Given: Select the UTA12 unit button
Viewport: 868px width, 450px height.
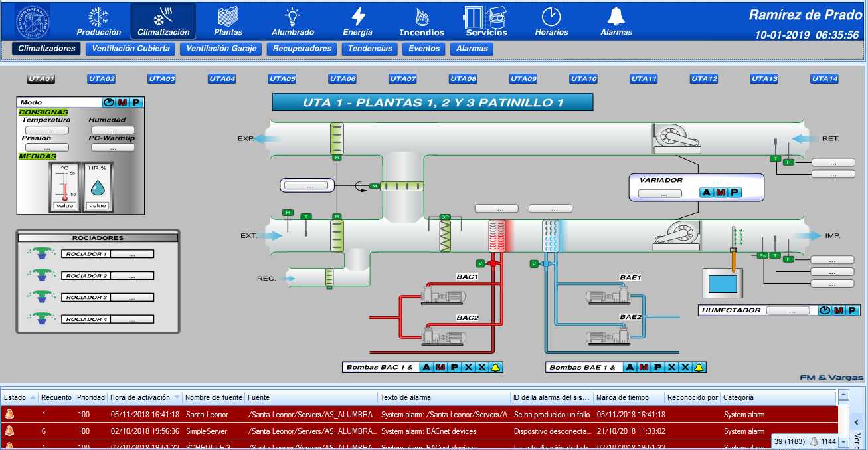Looking at the screenshot, I should click(704, 79).
